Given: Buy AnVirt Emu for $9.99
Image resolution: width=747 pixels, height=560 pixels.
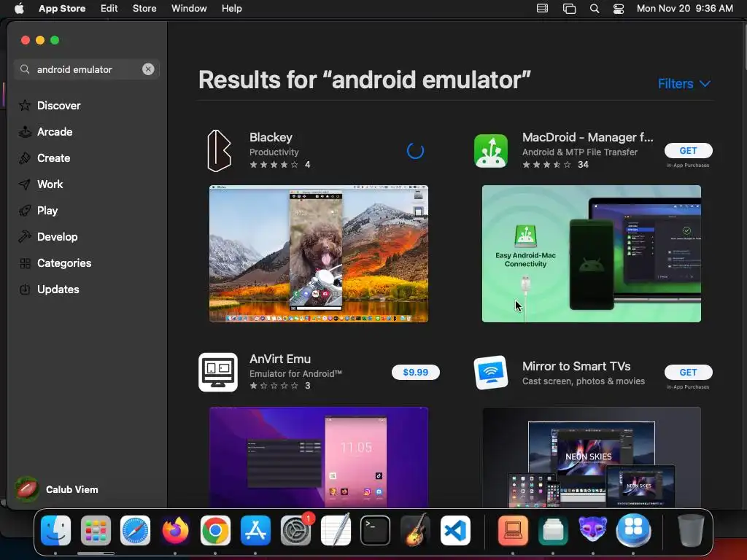Looking at the screenshot, I should [x=415, y=373].
